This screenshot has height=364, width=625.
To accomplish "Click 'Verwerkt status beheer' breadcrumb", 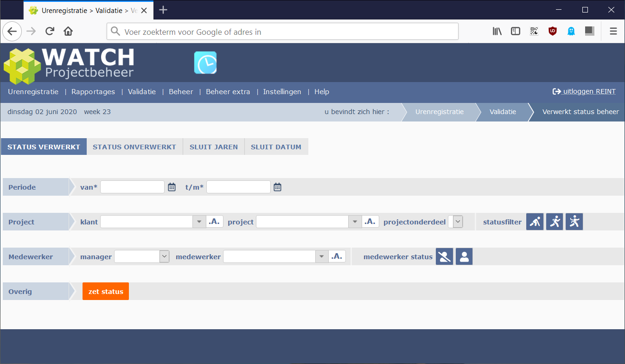I will (580, 112).
